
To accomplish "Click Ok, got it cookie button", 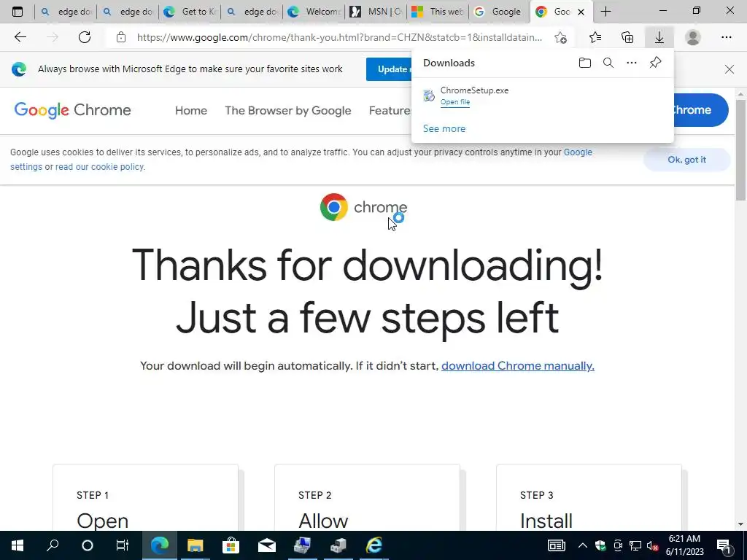I will click(686, 160).
